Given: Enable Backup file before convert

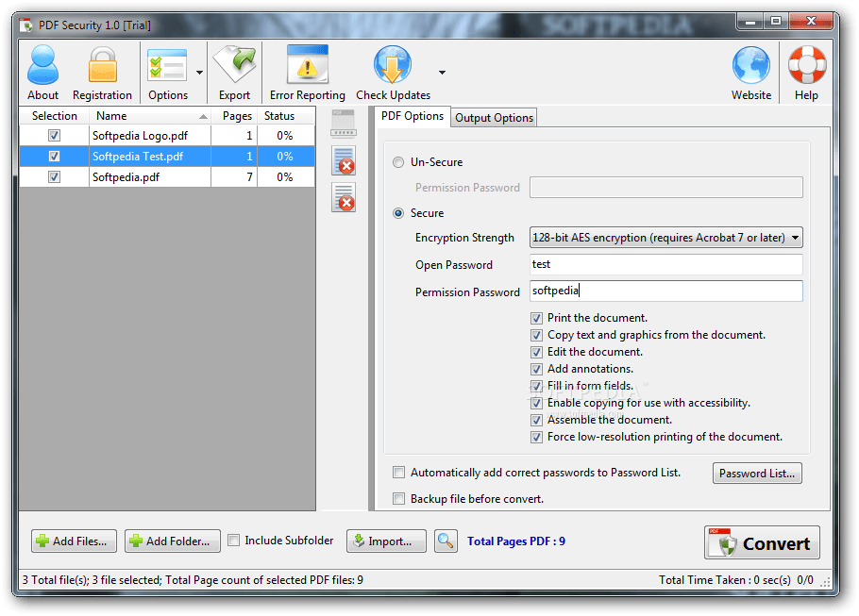Looking at the screenshot, I should [398, 499].
